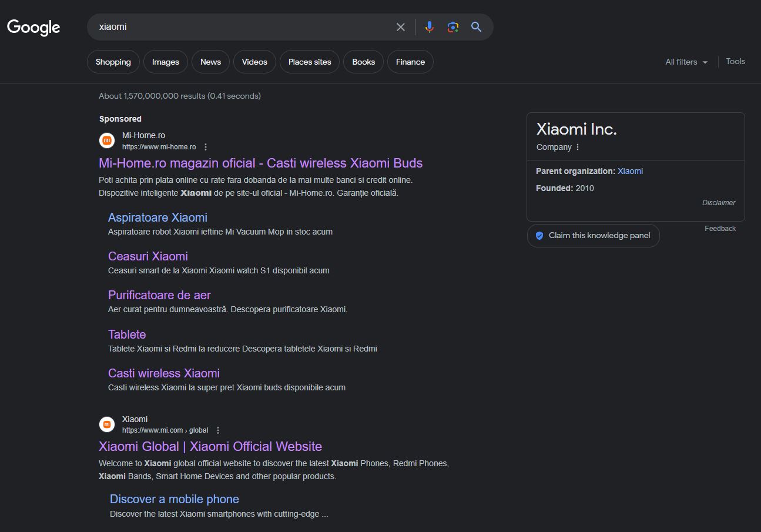Click the Mi-Home.ro site name
The width and height of the screenshot is (761, 532).
(x=144, y=135)
